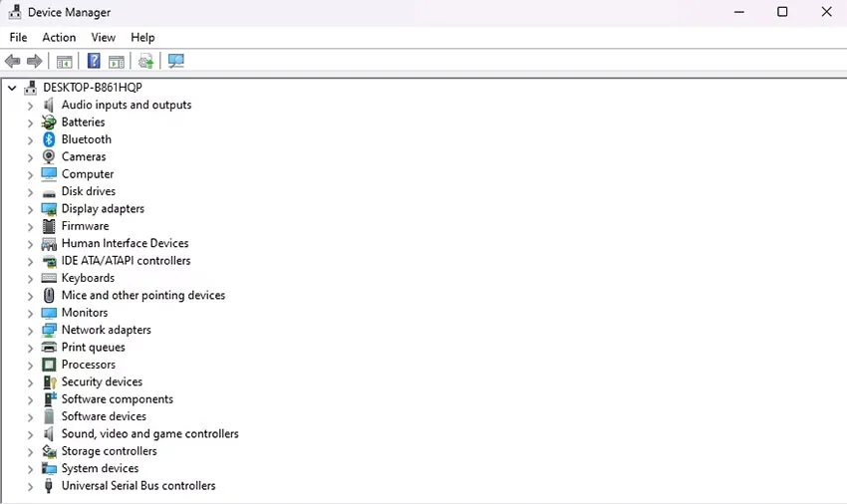
Task: Click the Print queues printer icon
Action: [49, 348]
